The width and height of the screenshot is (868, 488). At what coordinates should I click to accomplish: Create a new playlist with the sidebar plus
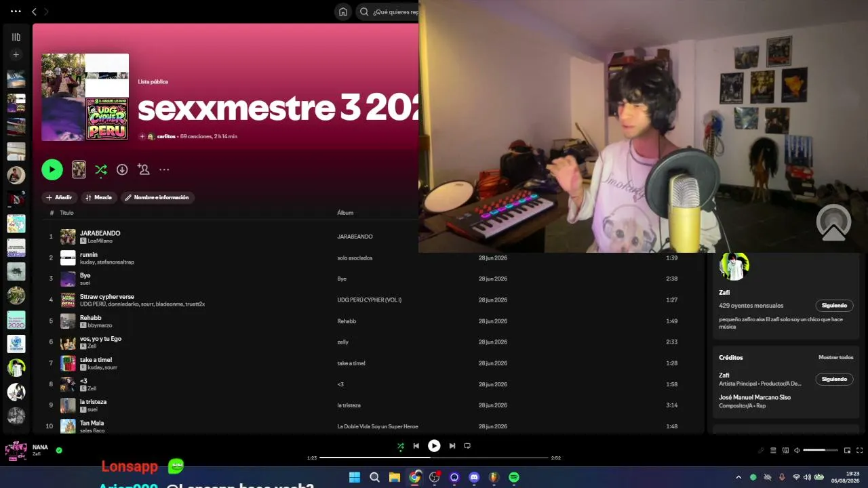pos(16,55)
